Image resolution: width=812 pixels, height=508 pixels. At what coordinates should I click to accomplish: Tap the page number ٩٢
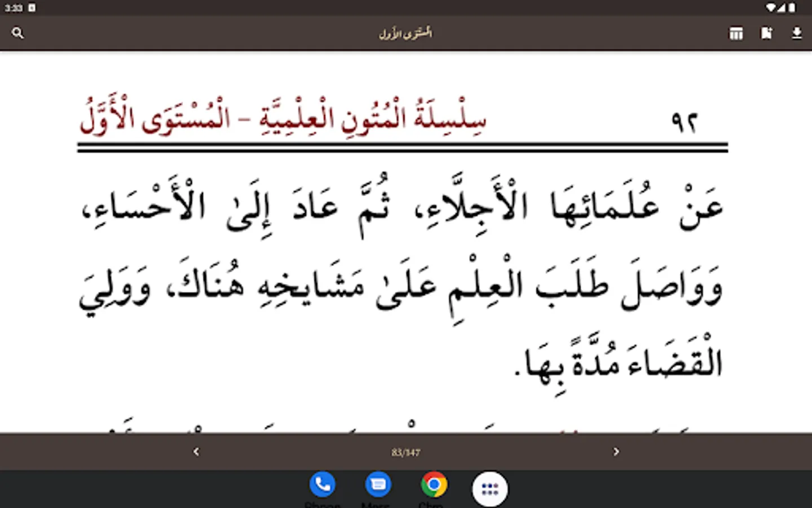pyautogui.click(x=684, y=122)
